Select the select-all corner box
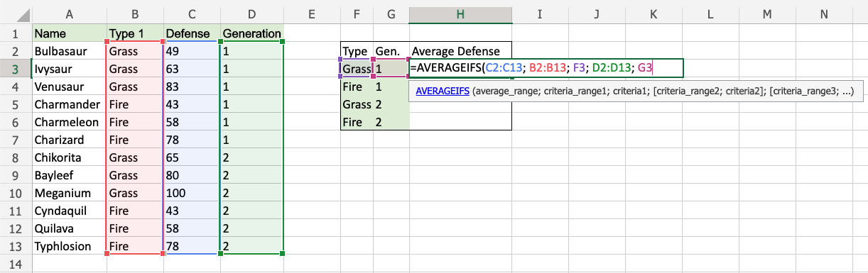Image resolution: width=868 pixels, height=273 pixels. pyautogui.click(x=16, y=14)
